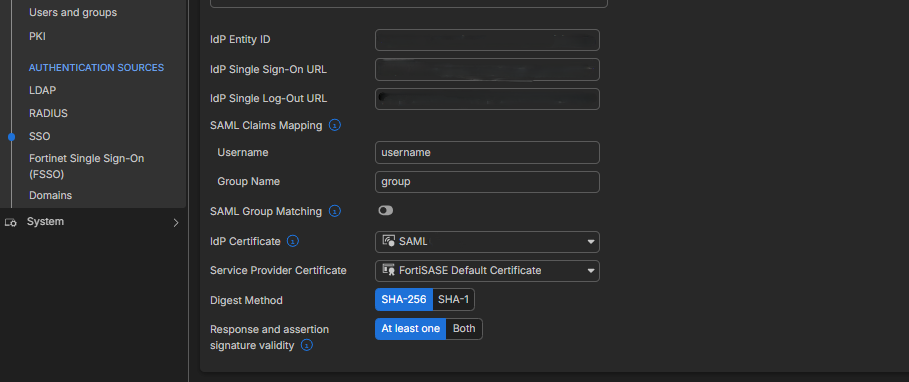Click the AUTHENTICATION SOURCES heading
The height and width of the screenshot is (382, 909).
coord(96,68)
